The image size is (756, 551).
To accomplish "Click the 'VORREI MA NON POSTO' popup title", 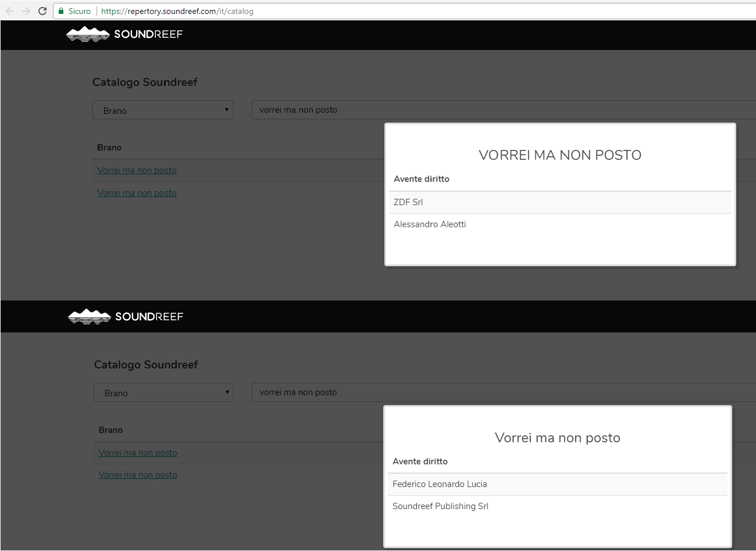I will pos(560,155).
